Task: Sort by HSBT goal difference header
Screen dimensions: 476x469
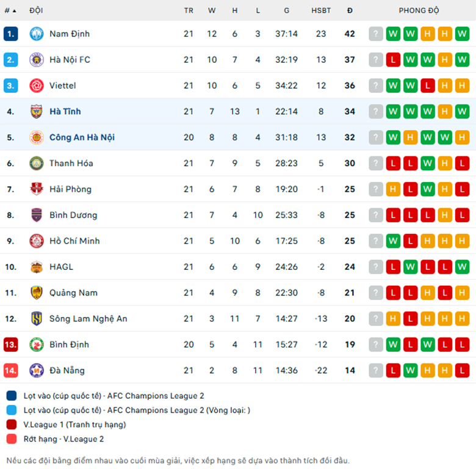Action: point(321,10)
